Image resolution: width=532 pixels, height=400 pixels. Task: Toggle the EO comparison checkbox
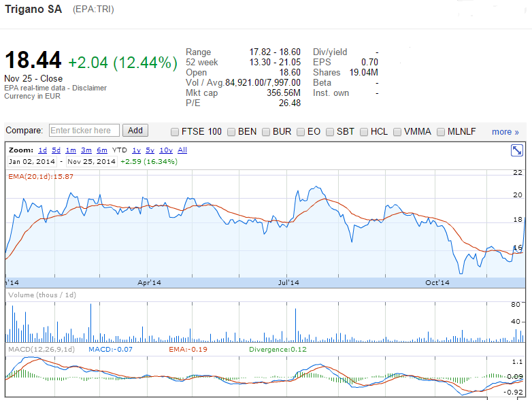click(x=301, y=132)
